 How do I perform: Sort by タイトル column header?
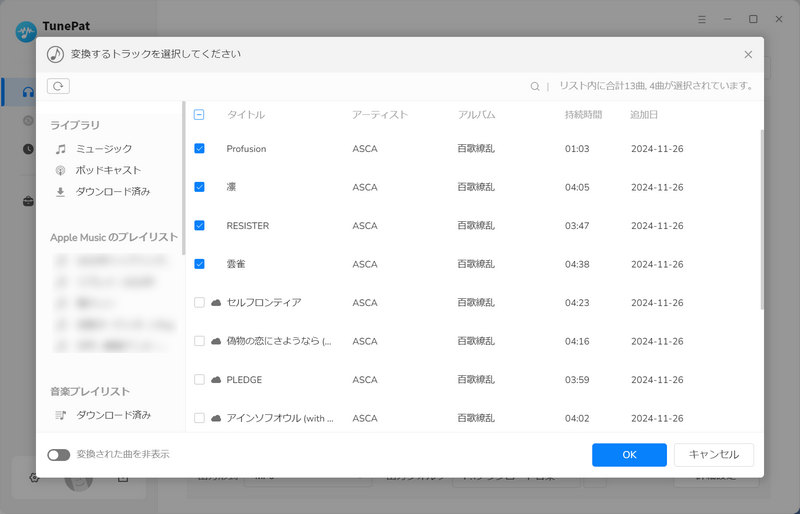(x=246, y=115)
